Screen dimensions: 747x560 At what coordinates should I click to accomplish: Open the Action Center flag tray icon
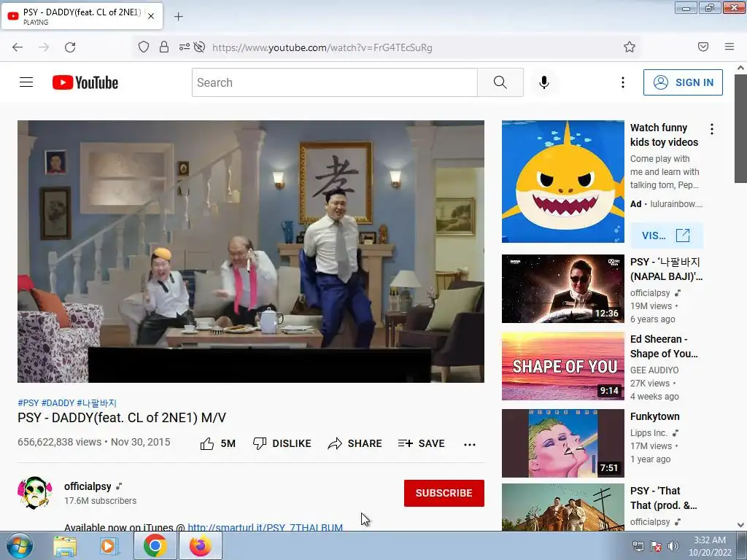point(656,546)
